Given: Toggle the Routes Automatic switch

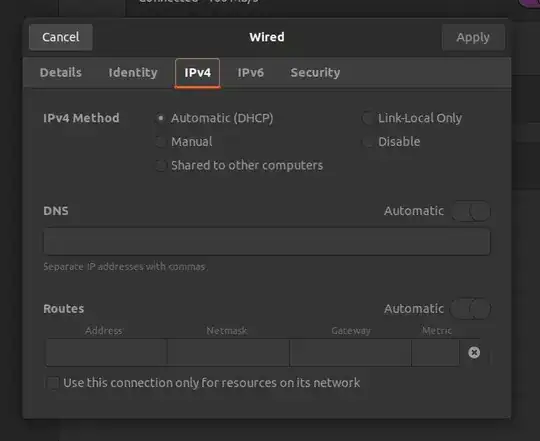Looking at the screenshot, I should [470, 309].
